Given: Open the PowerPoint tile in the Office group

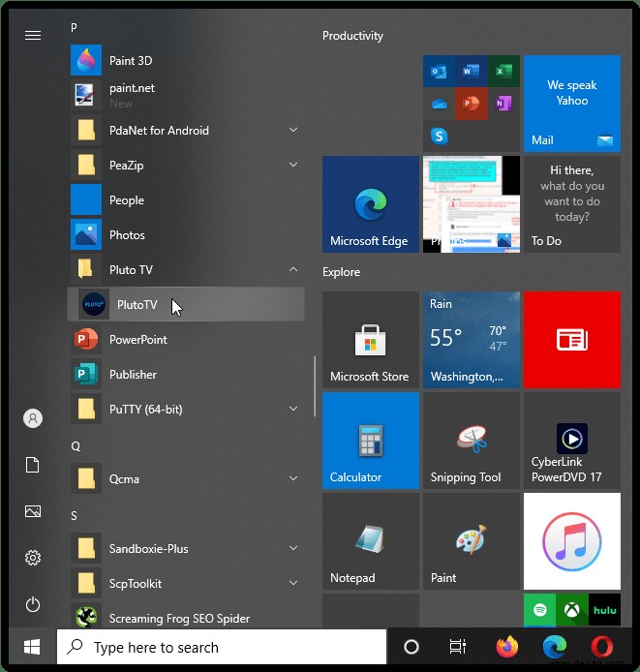Looking at the screenshot, I should 472,104.
